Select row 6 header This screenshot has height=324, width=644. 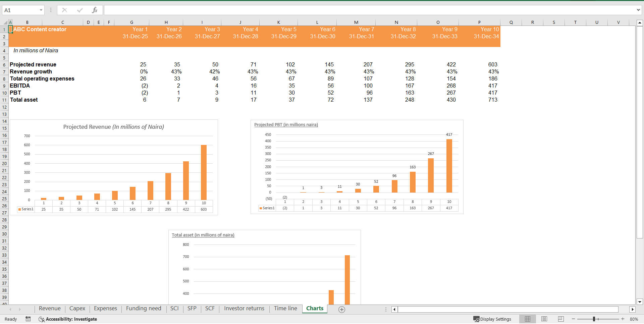click(4, 65)
